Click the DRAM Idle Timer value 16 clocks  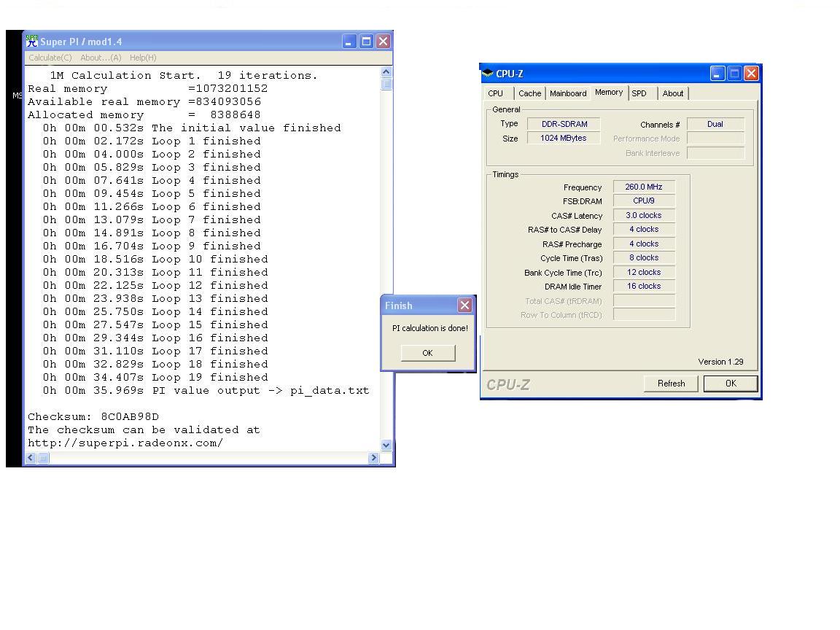(644, 286)
